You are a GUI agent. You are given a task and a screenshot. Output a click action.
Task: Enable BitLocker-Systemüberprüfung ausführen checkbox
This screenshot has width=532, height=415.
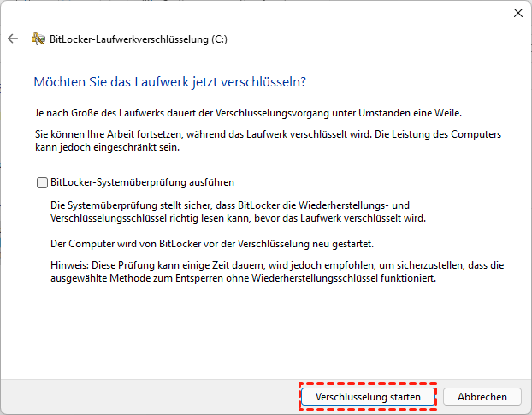coord(42,182)
